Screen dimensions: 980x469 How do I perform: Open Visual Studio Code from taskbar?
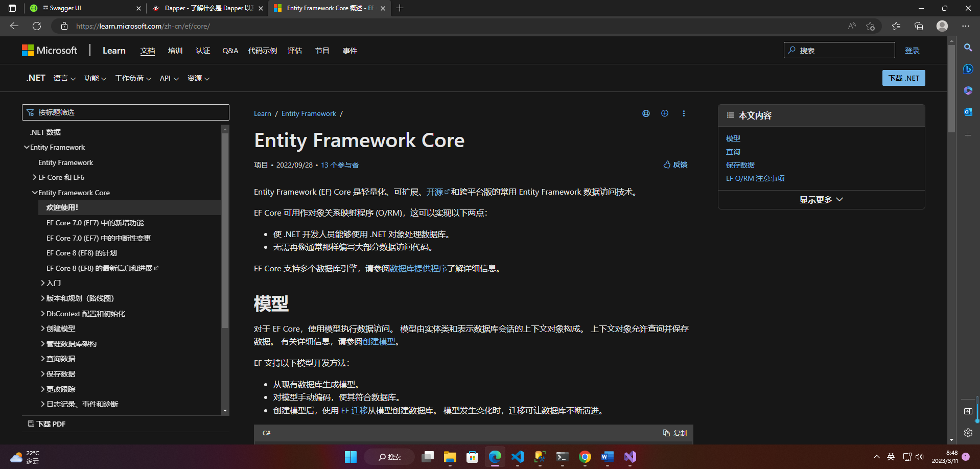[518, 457]
